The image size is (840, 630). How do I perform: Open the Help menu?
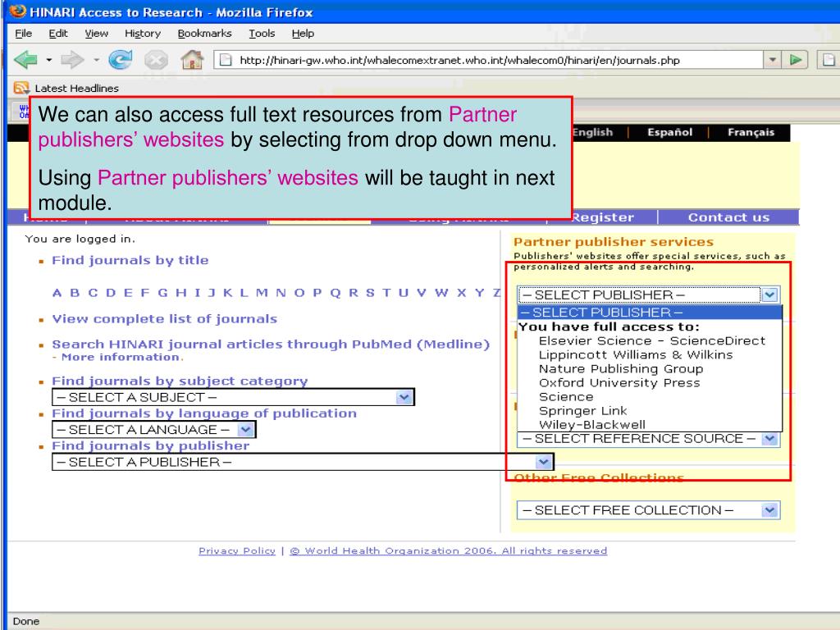304,33
